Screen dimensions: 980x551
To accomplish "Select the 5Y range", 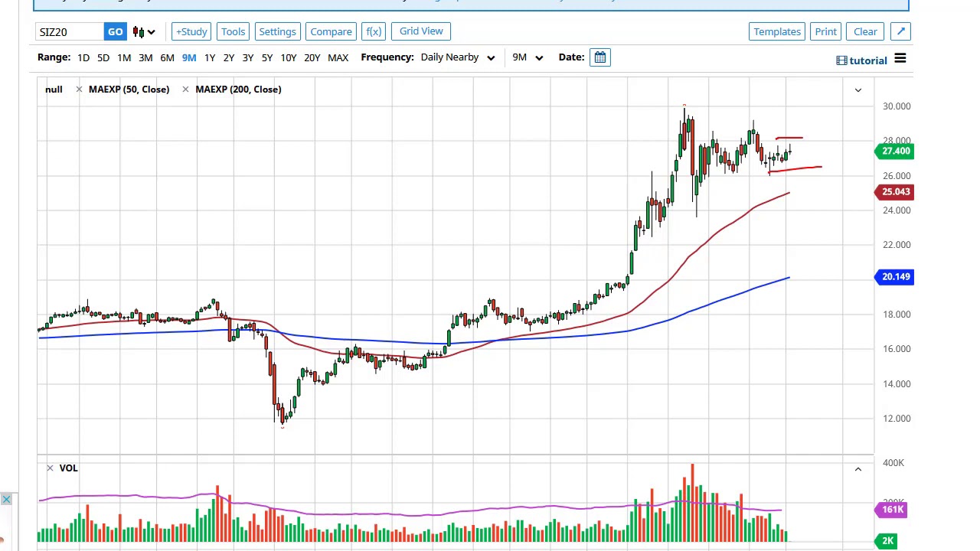I will coord(267,58).
